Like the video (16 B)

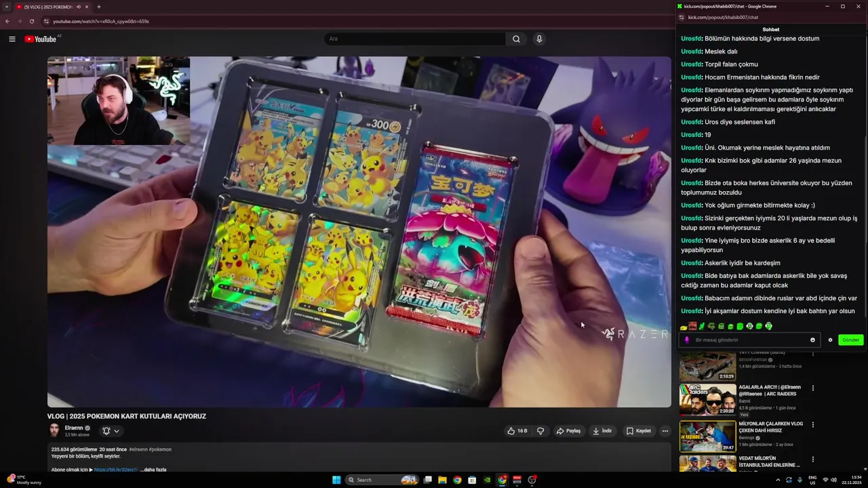pos(517,430)
